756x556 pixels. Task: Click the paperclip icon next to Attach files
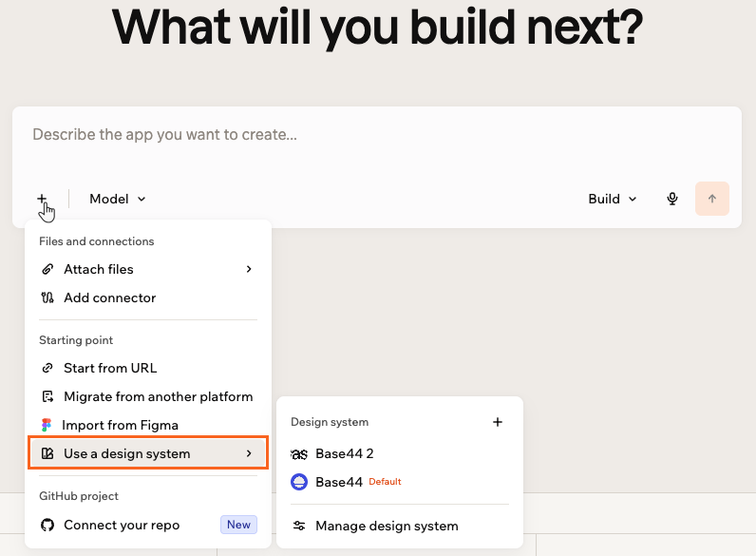pos(47,269)
